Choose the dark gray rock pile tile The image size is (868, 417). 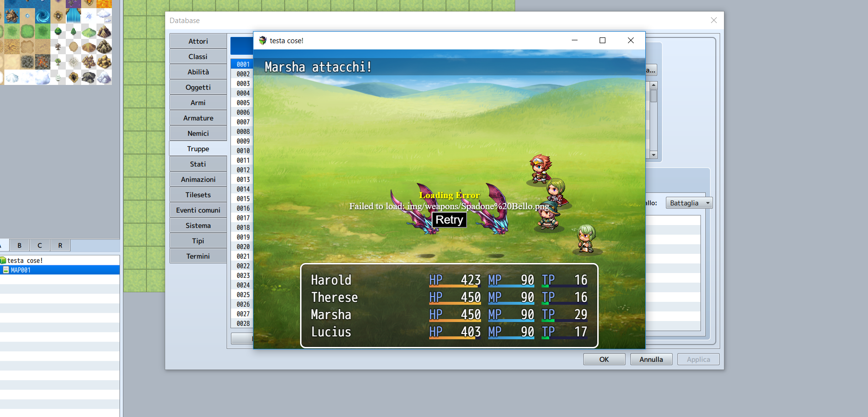click(88, 78)
